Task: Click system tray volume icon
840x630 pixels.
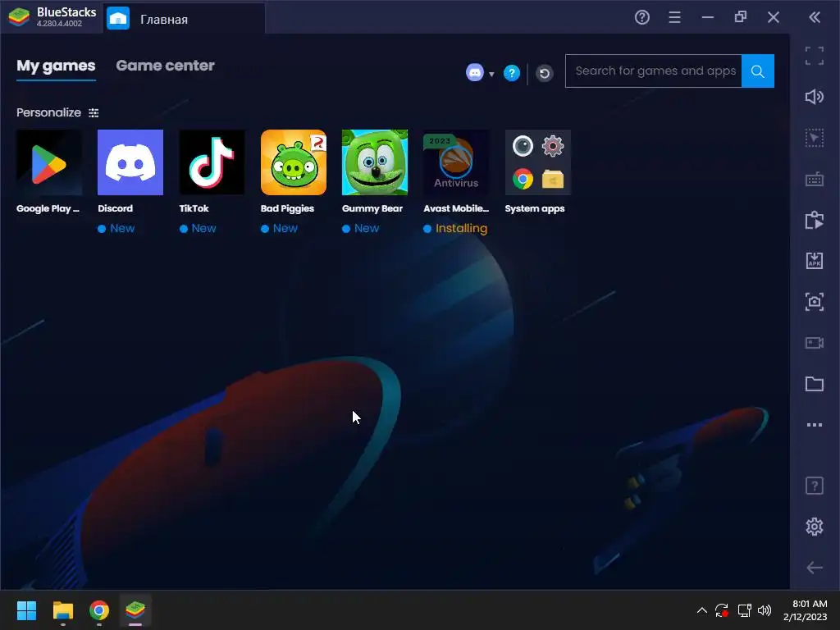Action: [x=765, y=610]
